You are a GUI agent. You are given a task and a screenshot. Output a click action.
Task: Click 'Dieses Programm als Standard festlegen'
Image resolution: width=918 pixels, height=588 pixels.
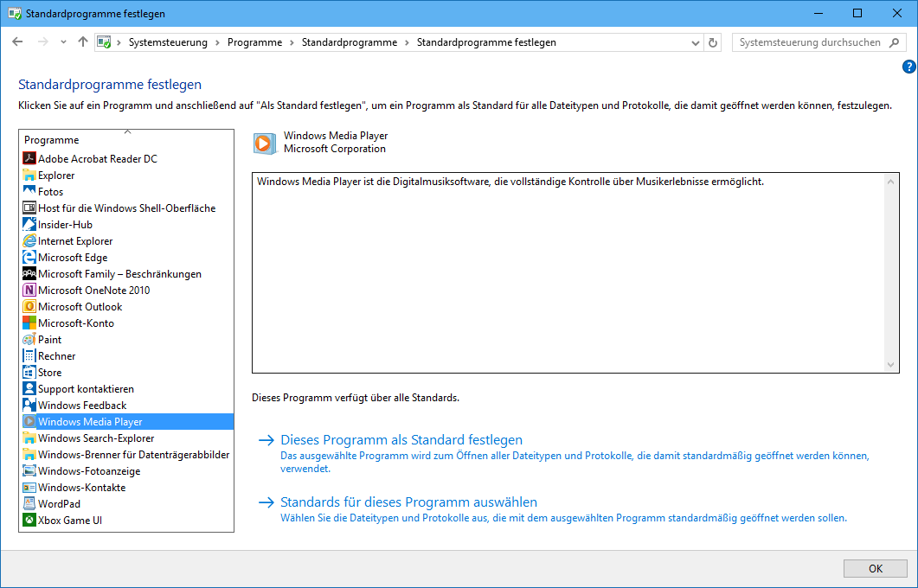click(x=401, y=440)
